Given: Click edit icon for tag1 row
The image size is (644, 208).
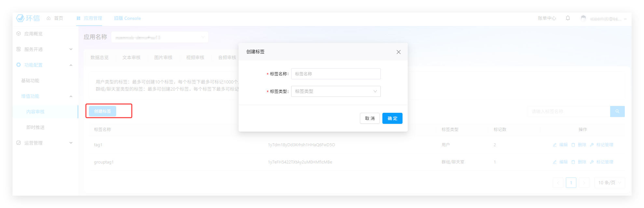Looking at the screenshot, I should 555,145.
